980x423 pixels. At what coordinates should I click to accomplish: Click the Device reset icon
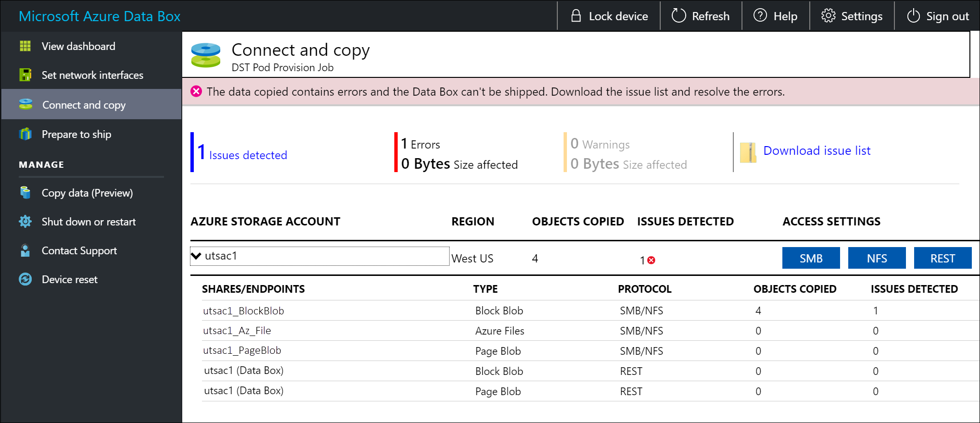(x=25, y=279)
